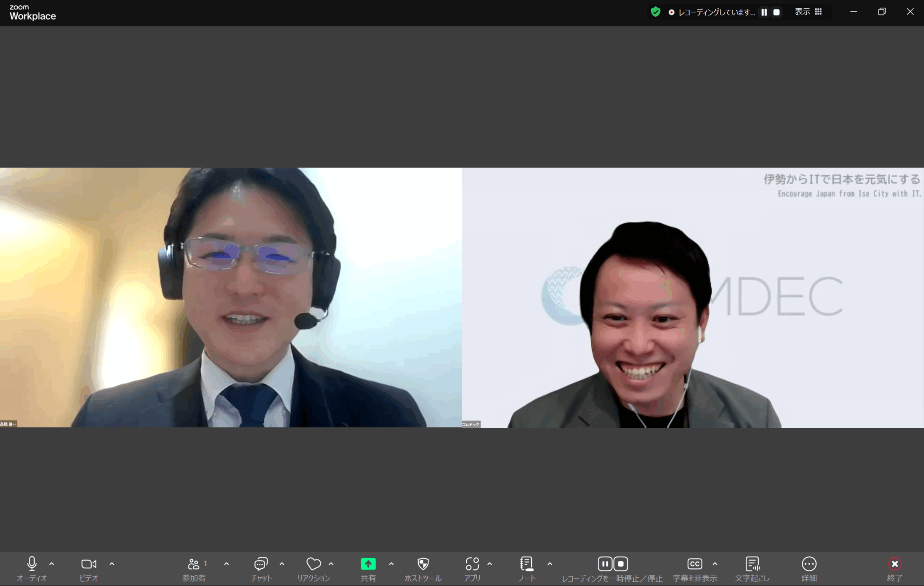Expand the chevron next to 共有 share
Screen dimensions: 924x586
(x=391, y=564)
